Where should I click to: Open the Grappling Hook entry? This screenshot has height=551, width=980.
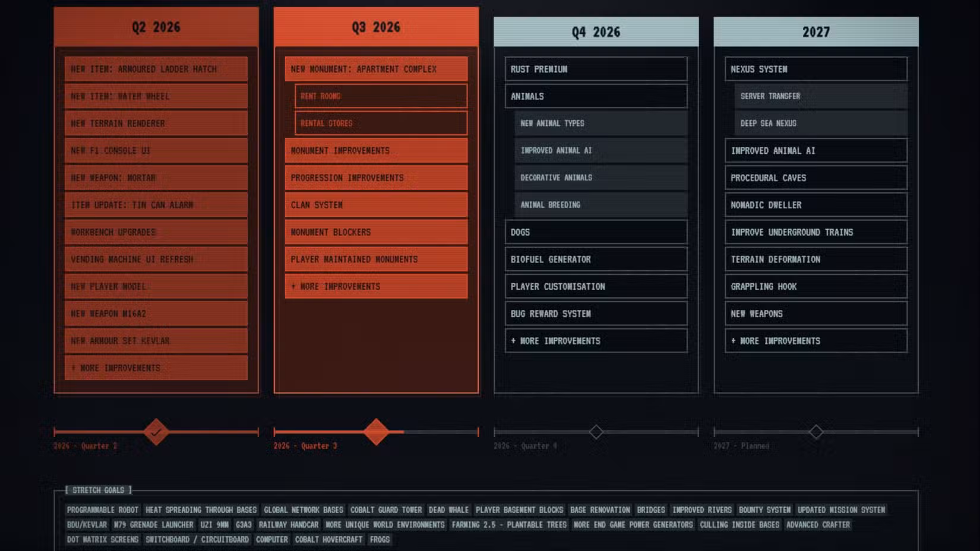(816, 286)
